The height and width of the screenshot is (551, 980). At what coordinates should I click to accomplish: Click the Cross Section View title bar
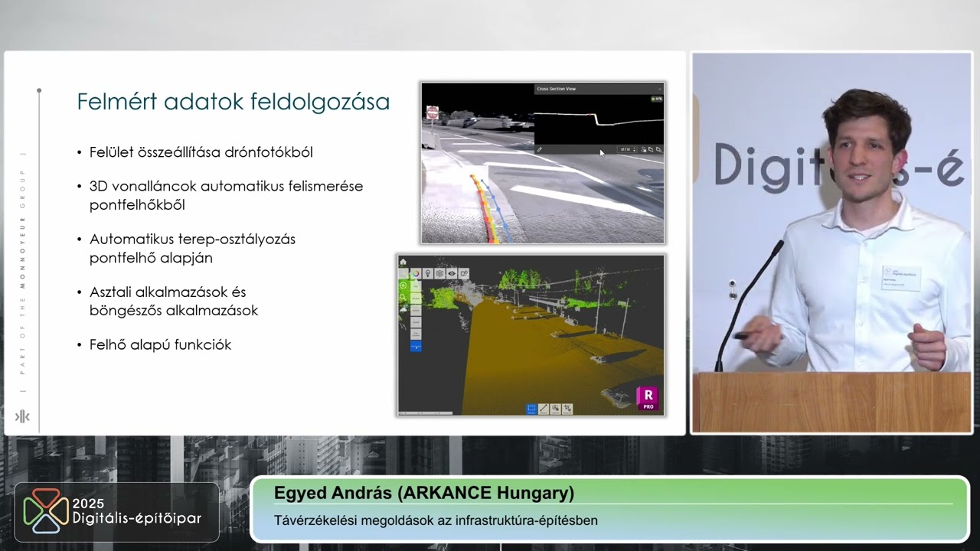tap(599, 89)
